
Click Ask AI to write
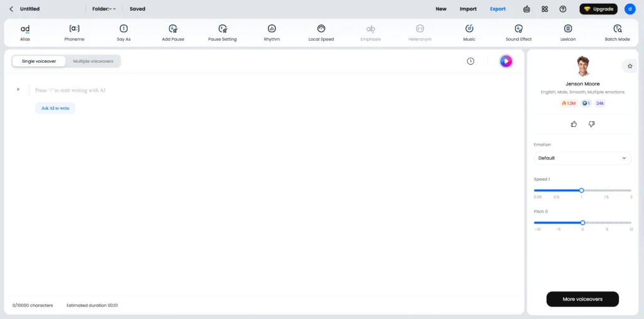[55, 108]
